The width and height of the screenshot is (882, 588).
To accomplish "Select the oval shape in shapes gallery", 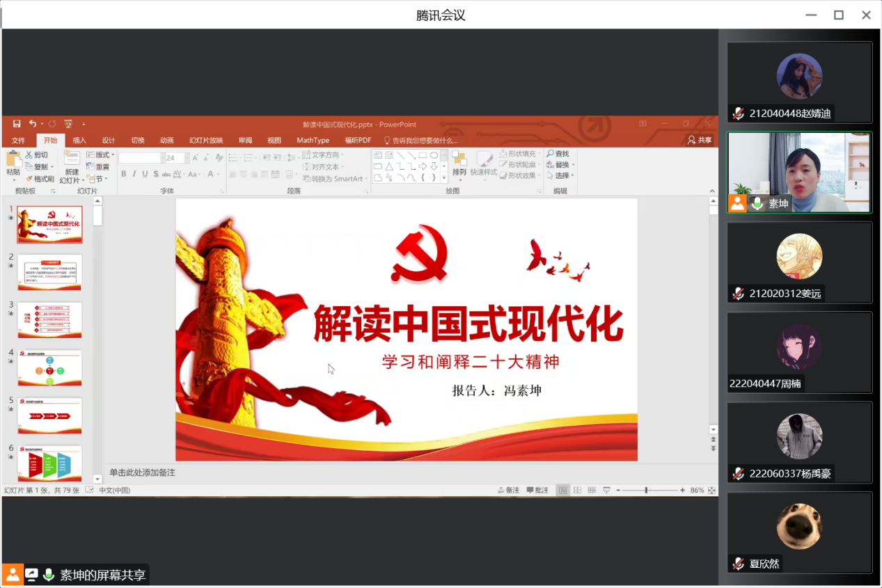I will (x=434, y=155).
